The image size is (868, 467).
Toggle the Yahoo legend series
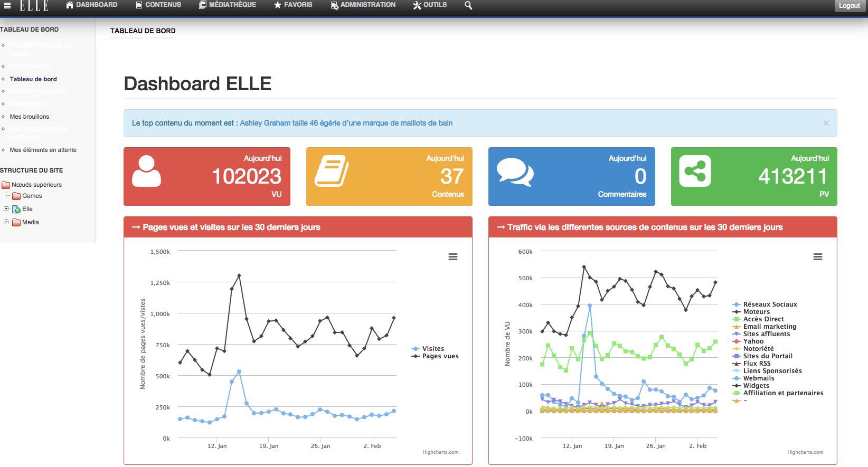pos(748,341)
